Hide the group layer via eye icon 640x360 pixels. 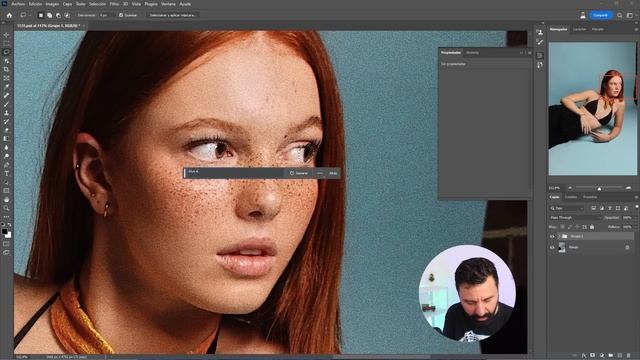(552, 236)
